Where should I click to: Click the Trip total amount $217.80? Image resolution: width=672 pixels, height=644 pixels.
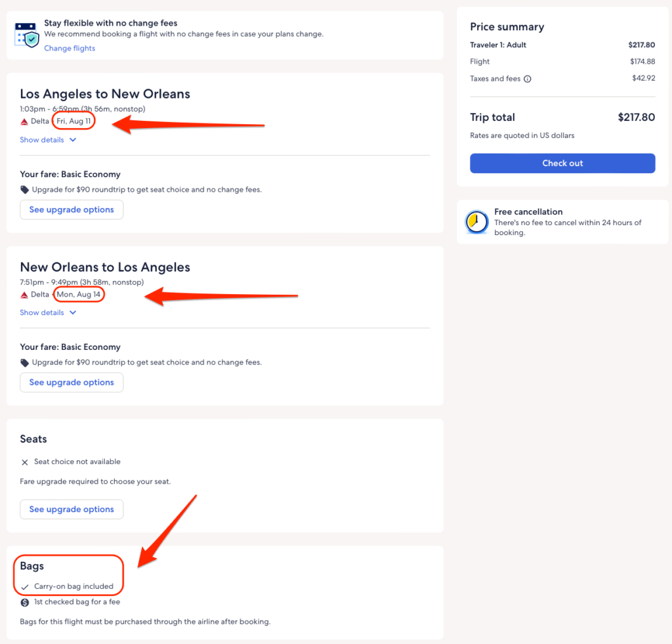(636, 118)
